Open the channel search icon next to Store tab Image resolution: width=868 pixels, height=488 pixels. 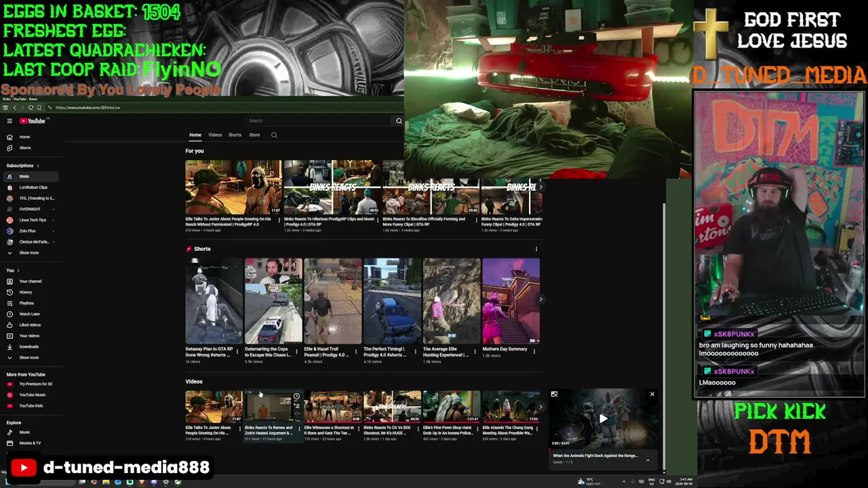tap(274, 135)
